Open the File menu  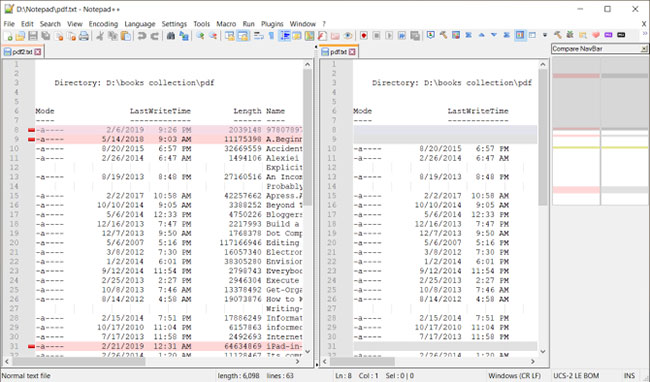(9, 24)
